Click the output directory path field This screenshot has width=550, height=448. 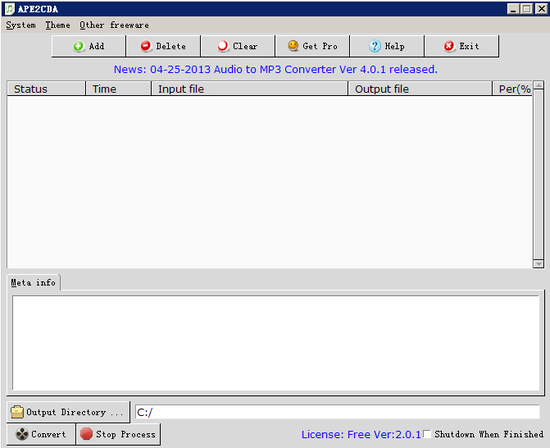click(x=337, y=412)
